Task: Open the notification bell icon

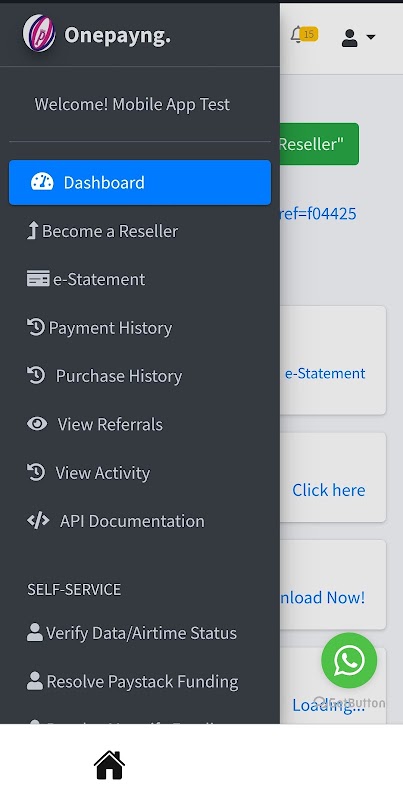Action: click(x=296, y=35)
